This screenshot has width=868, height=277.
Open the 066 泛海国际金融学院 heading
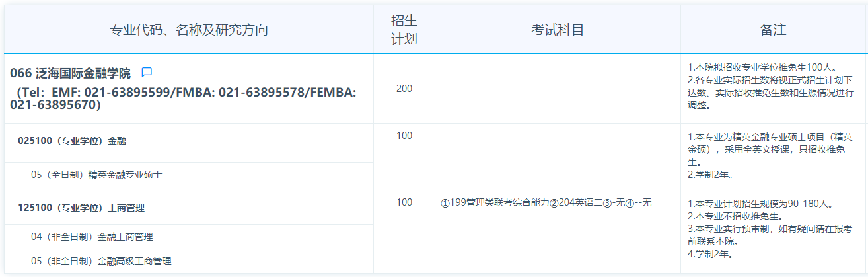click(x=71, y=73)
